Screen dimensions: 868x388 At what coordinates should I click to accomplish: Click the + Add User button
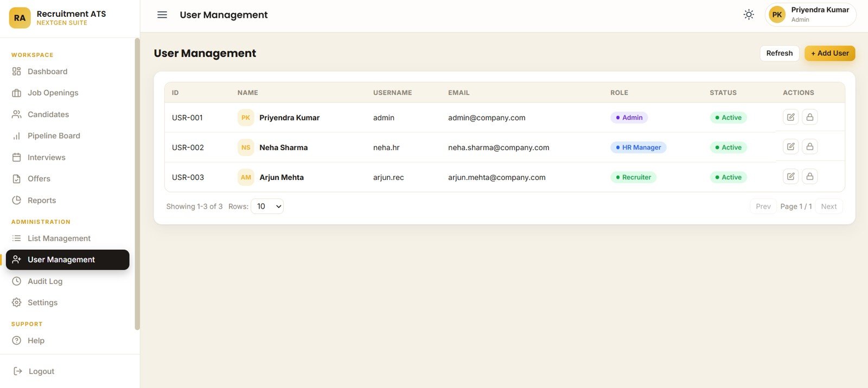coord(830,53)
